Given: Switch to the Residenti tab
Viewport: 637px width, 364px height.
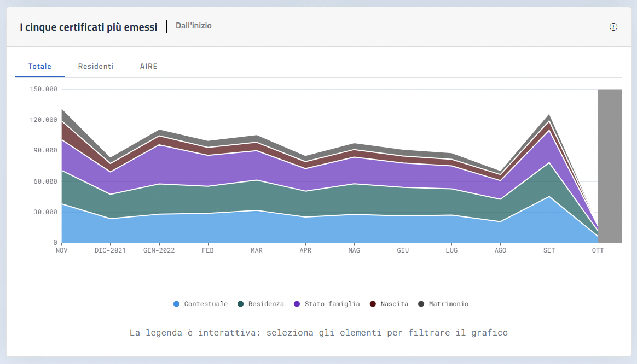Looking at the screenshot, I should [96, 66].
